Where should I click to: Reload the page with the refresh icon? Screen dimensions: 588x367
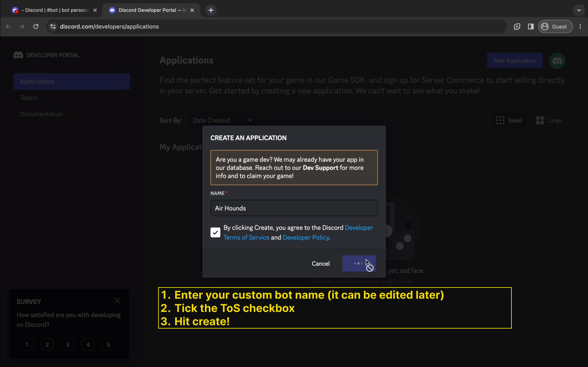pyautogui.click(x=36, y=27)
